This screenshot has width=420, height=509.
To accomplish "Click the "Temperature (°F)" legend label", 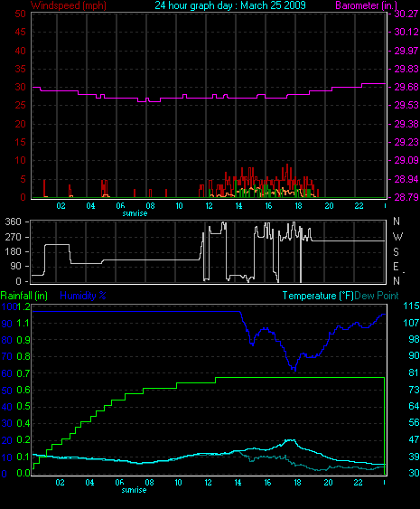I will tap(318, 296).
